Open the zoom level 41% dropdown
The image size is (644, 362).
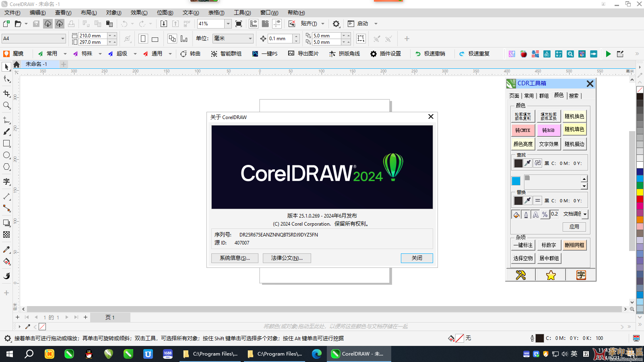pyautogui.click(x=228, y=24)
